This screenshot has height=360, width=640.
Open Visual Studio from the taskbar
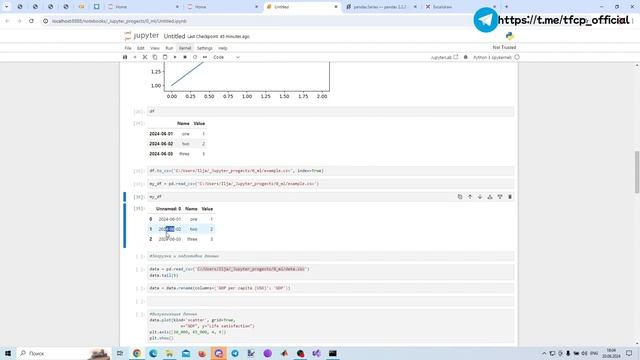pyautogui.click(x=316, y=353)
